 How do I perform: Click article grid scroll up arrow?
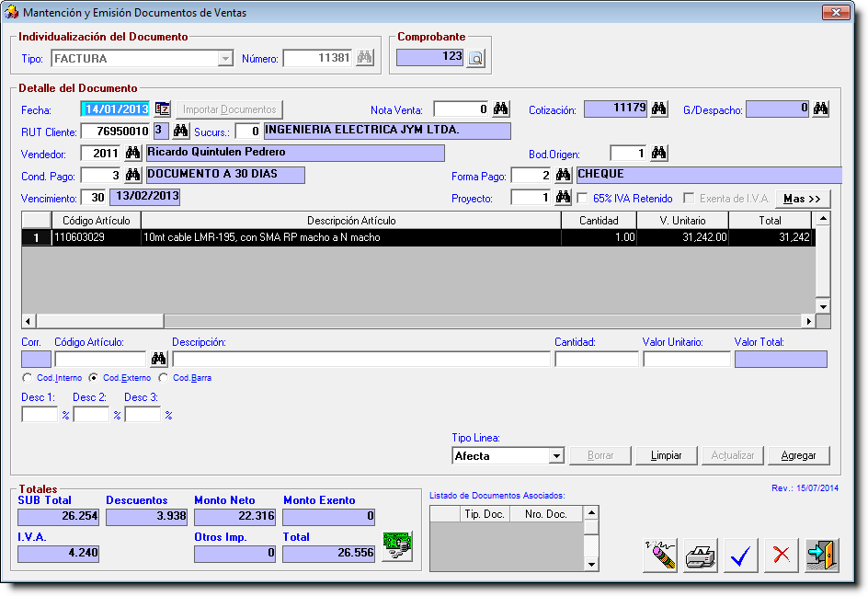point(823,219)
